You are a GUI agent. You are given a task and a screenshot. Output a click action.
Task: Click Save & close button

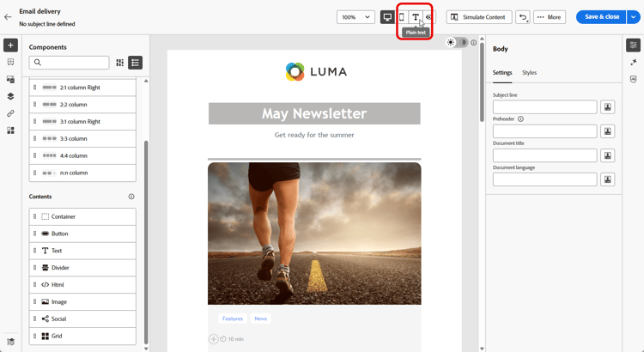tap(602, 17)
